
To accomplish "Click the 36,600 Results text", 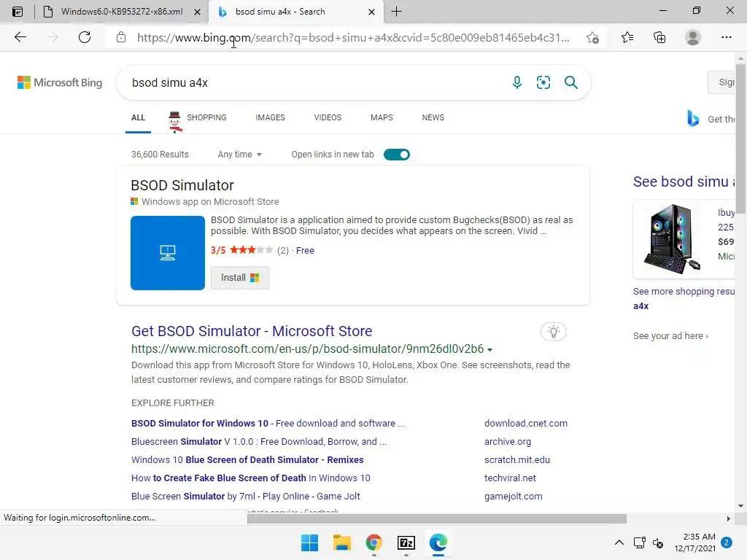I will click(x=160, y=155).
